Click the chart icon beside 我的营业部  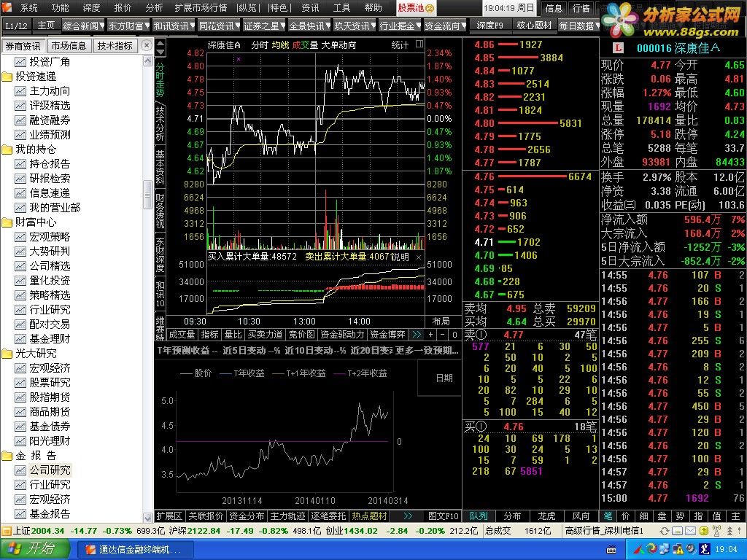(x=20, y=208)
